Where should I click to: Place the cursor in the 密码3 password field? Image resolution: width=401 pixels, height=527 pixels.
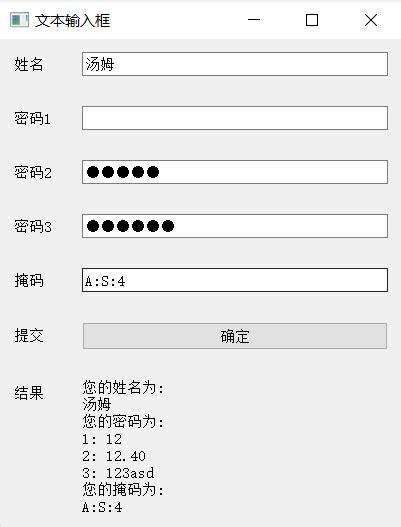tap(235, 226)
